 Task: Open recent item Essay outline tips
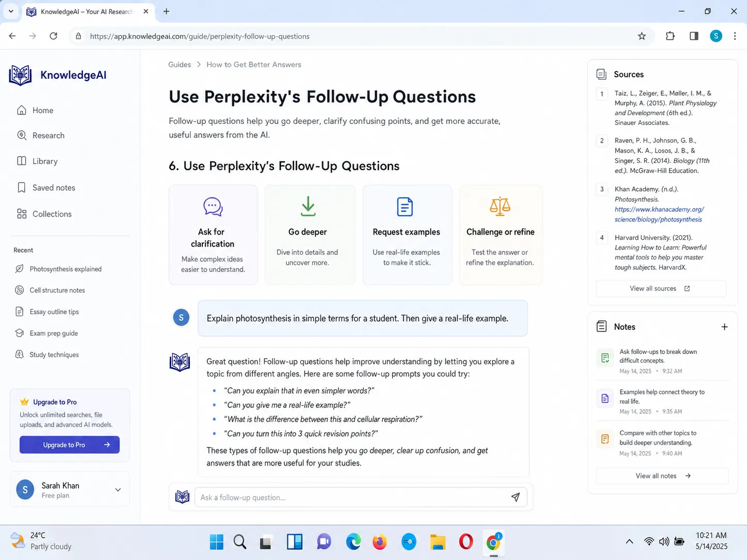tap(47, 312)
